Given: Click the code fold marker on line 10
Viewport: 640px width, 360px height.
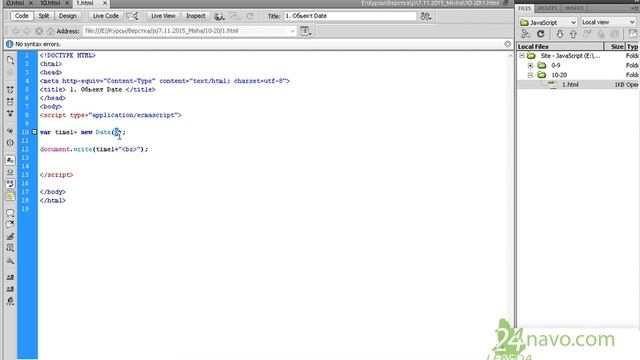Looking at the screenshot, I should [x=34, y=132].
